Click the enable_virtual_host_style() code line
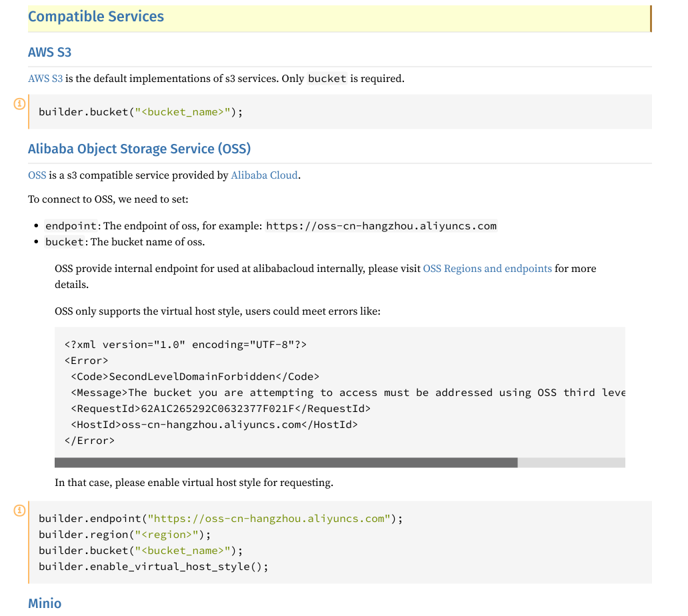This screenshot has height=616, width=688. coord(153,567)
